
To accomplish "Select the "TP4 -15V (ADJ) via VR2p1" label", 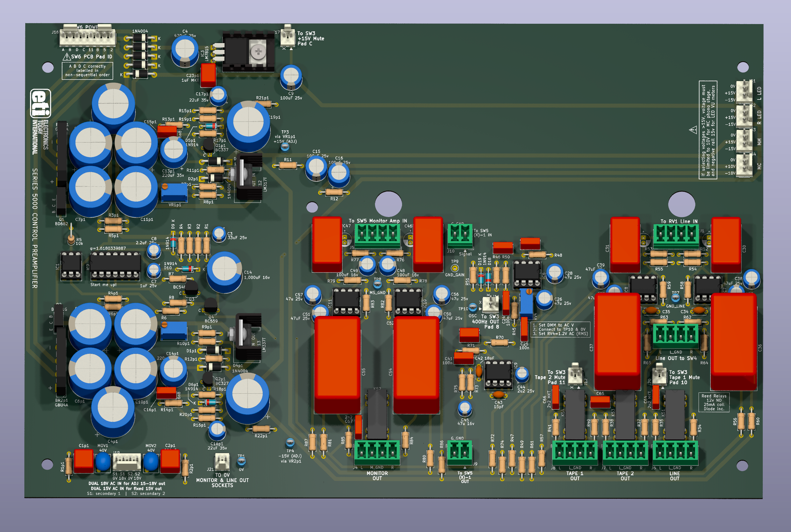I will (x=290, y=456).
